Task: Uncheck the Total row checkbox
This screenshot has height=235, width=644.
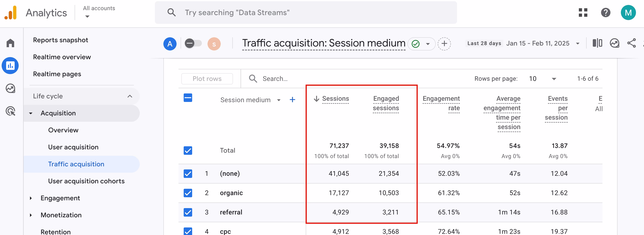Action: [188, 150]
